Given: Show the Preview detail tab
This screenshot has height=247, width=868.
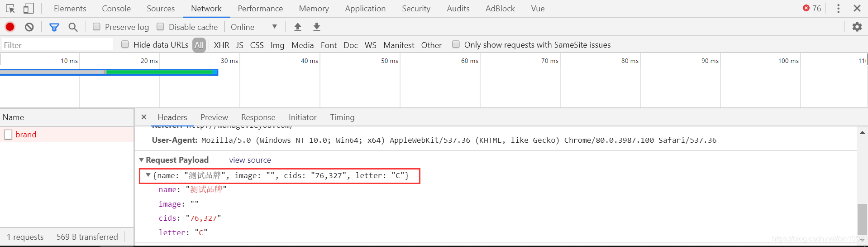Looking at the screenshot, I should pyautogui.click(x=214, y=117).
